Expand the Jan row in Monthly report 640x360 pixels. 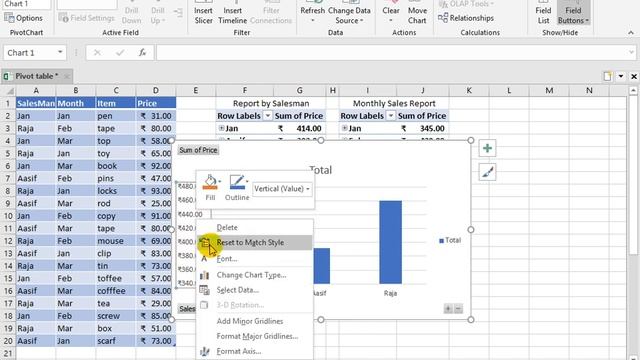345,129
